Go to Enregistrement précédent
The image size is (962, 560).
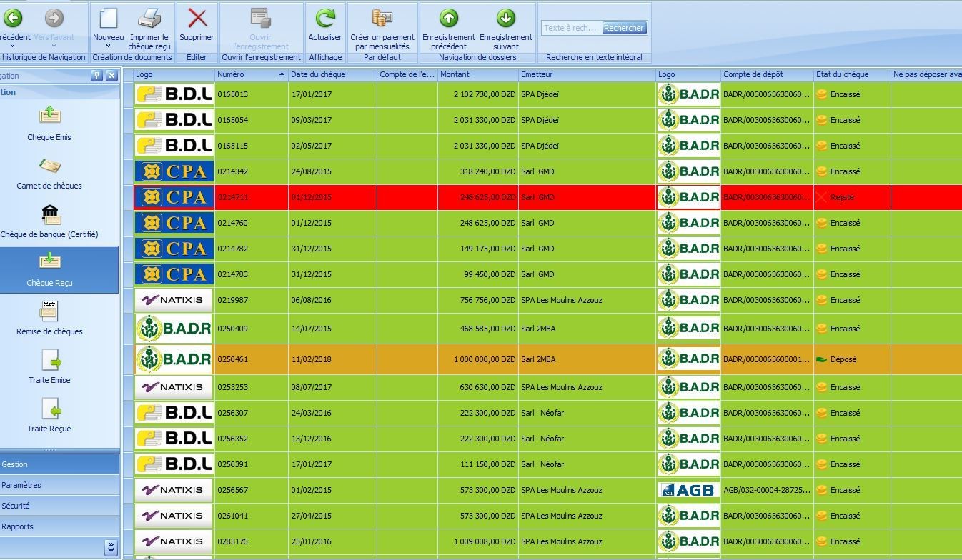[x=448, y=29]
